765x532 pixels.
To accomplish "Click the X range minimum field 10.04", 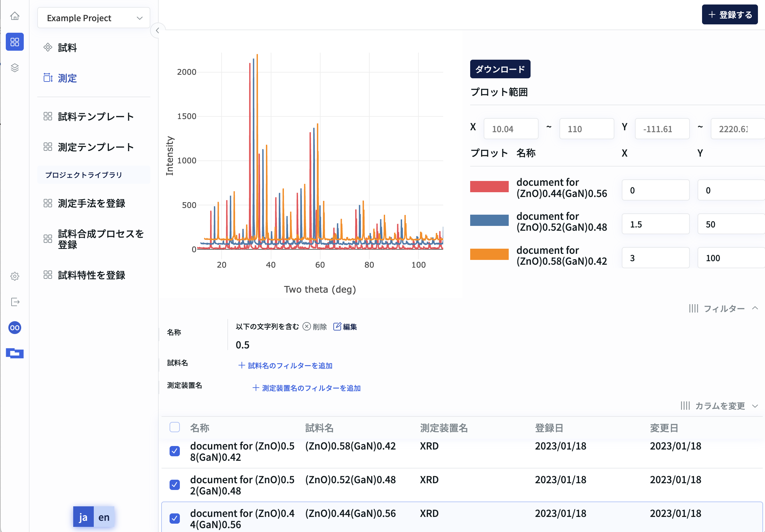I will 510,129.
